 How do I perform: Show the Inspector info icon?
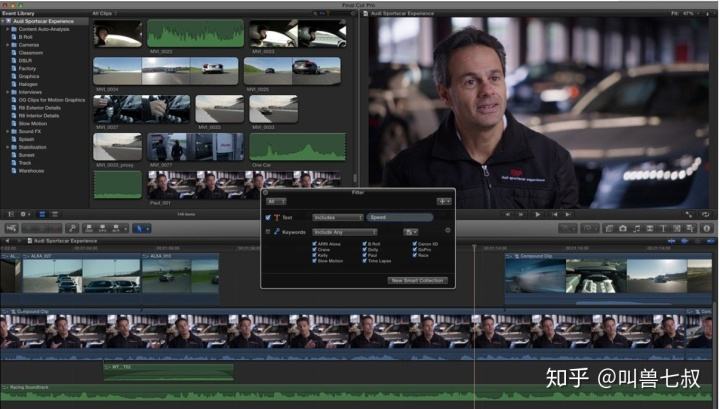(x=707, y=229)
